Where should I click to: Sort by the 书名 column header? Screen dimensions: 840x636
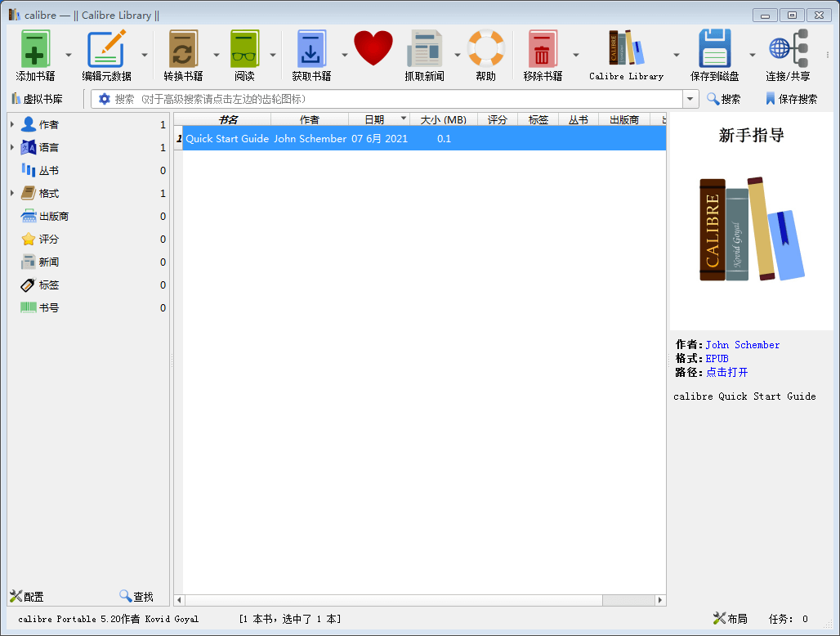point(228,119)
